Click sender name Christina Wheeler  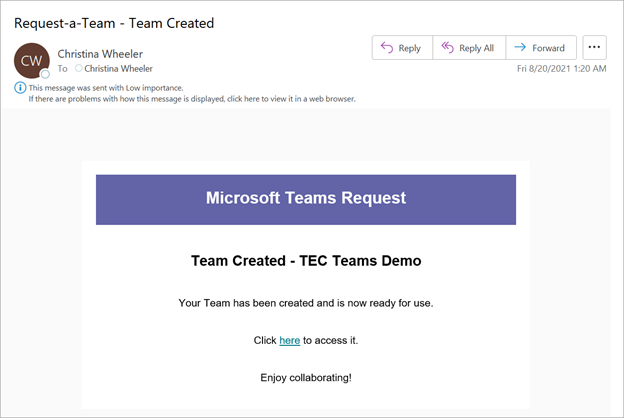pyautogui.click(x=100, y=54)
